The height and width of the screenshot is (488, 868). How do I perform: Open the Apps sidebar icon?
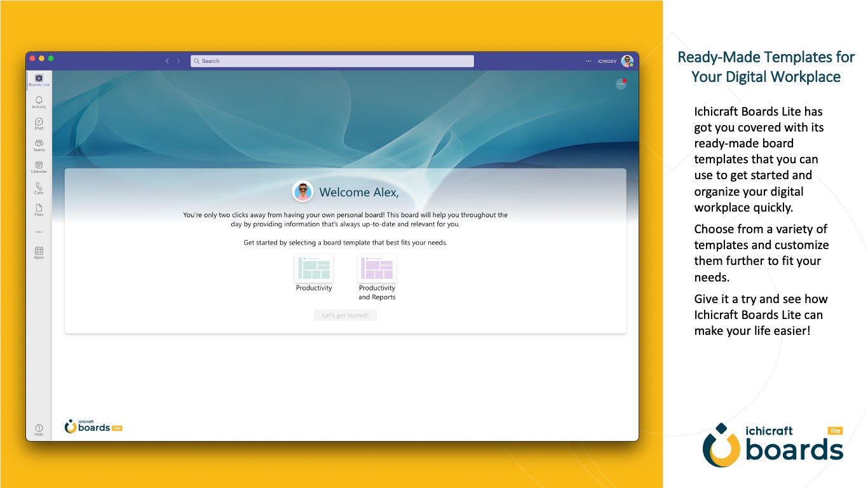pos(39,253)
